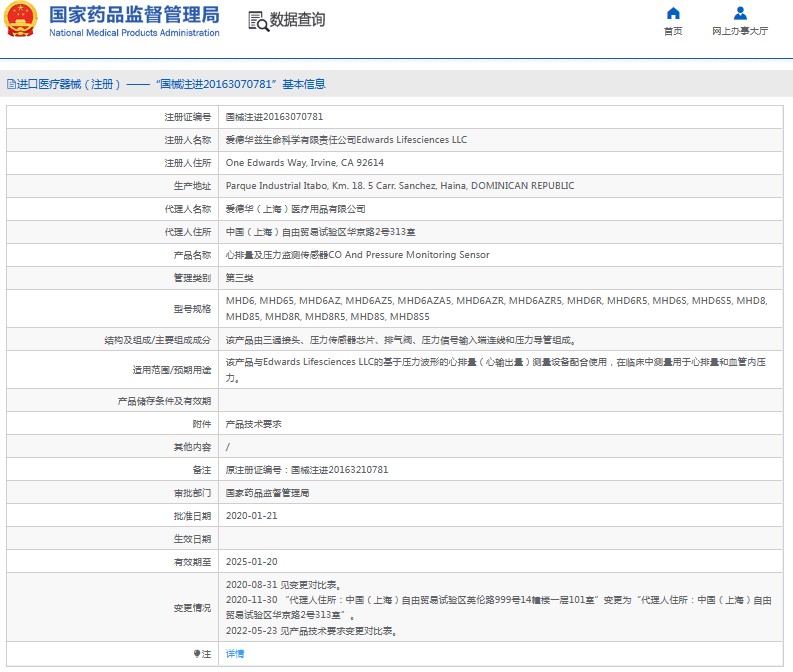Open the 详情 details link
This screenshot has height=672, width=793.
coord(235,654)
